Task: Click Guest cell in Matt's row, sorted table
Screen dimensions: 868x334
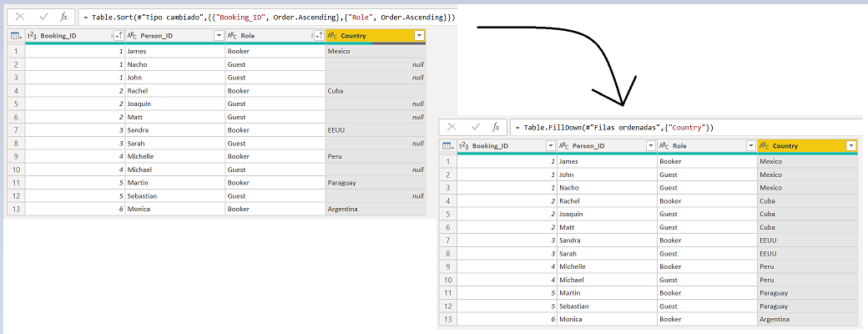Action: coord(275,117)
